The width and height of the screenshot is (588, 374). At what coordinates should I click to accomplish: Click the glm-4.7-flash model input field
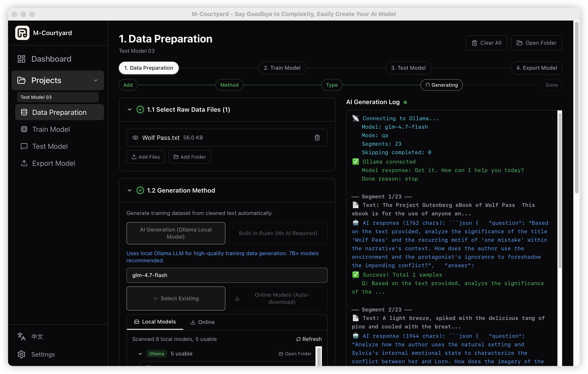tap(227, 275)
